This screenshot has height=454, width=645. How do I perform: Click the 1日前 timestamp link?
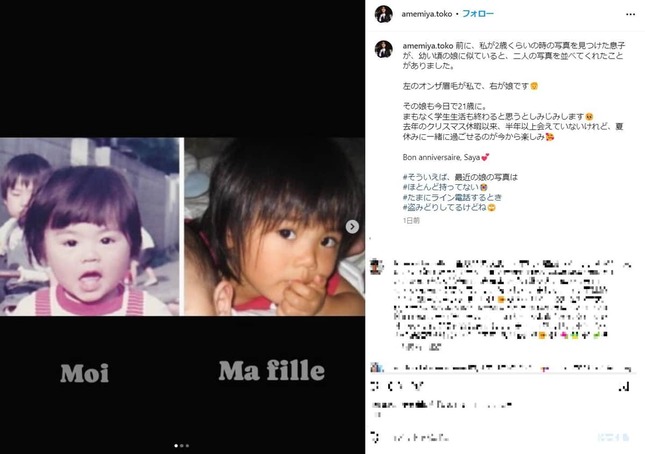coord(411,220)
